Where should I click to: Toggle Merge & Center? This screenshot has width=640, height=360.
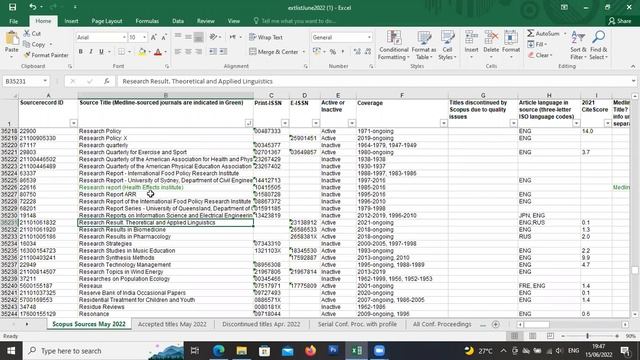(273, 52)
